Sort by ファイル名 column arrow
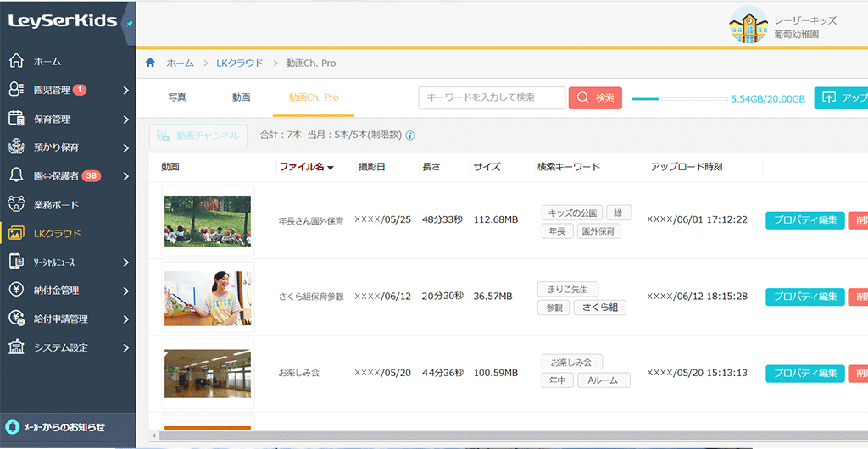The height and width of the screenshot is (449, 868). (x=331, y=168)
